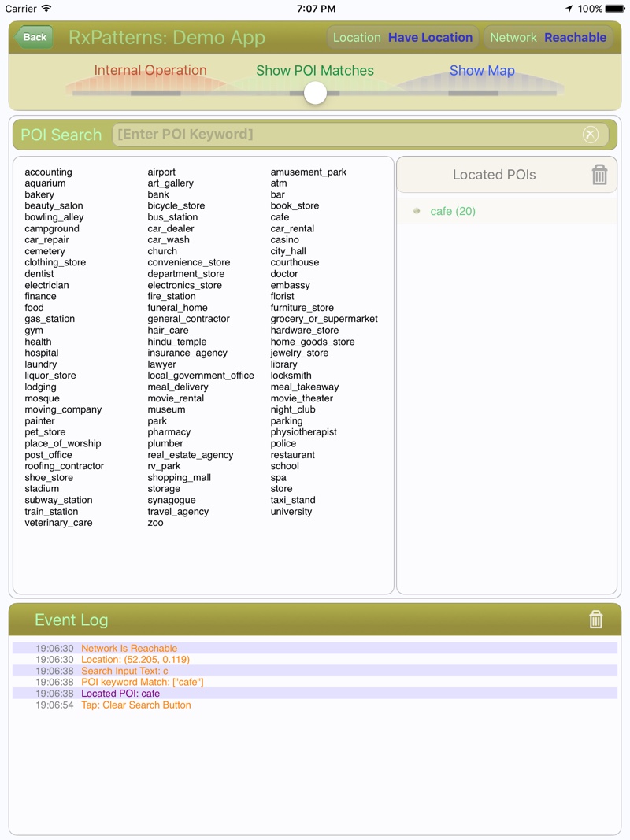
Task: Tap the location arrow in status bar
Action: click(569, 9)
